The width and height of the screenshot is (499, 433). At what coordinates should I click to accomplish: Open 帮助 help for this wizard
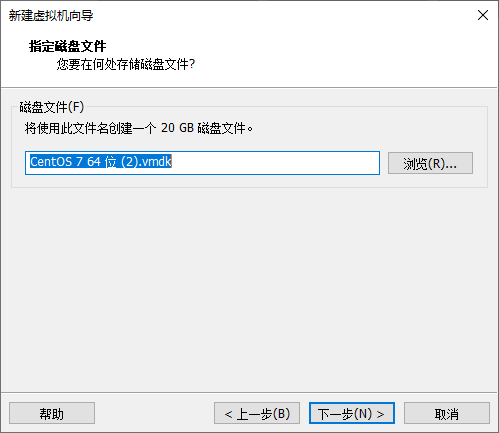(52, 413)
